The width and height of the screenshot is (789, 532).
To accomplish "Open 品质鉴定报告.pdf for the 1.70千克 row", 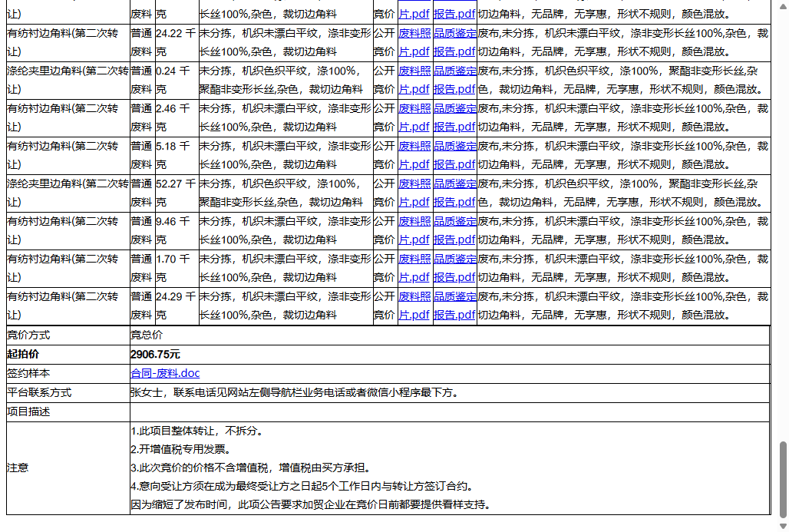I will 454,267.
